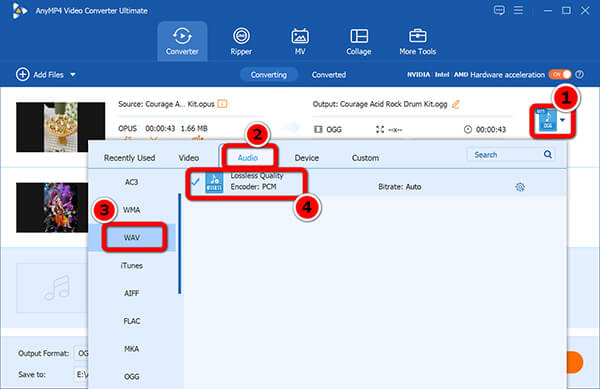Image resolution: width=600 pixels, height=389 pixels.
Task: Click the Bitrate: Auto text
Action: pyautogui.click(x=399, y=187)
